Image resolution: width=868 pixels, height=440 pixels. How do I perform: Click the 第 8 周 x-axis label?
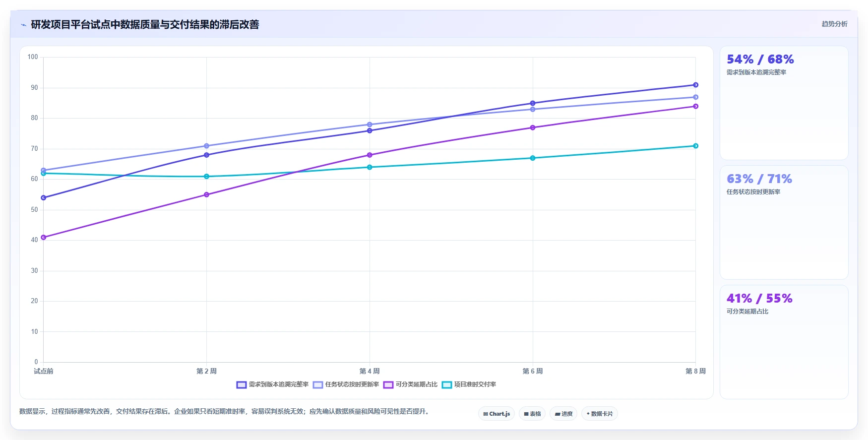[x=695, y=371]
